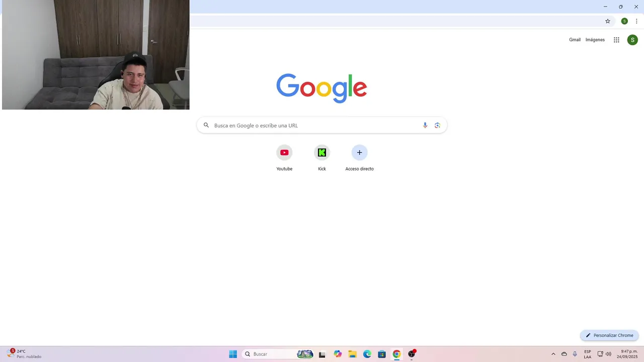Add a new Acceso directo shortcut
This screenshot has height=362, width=644.
point(359,152)
